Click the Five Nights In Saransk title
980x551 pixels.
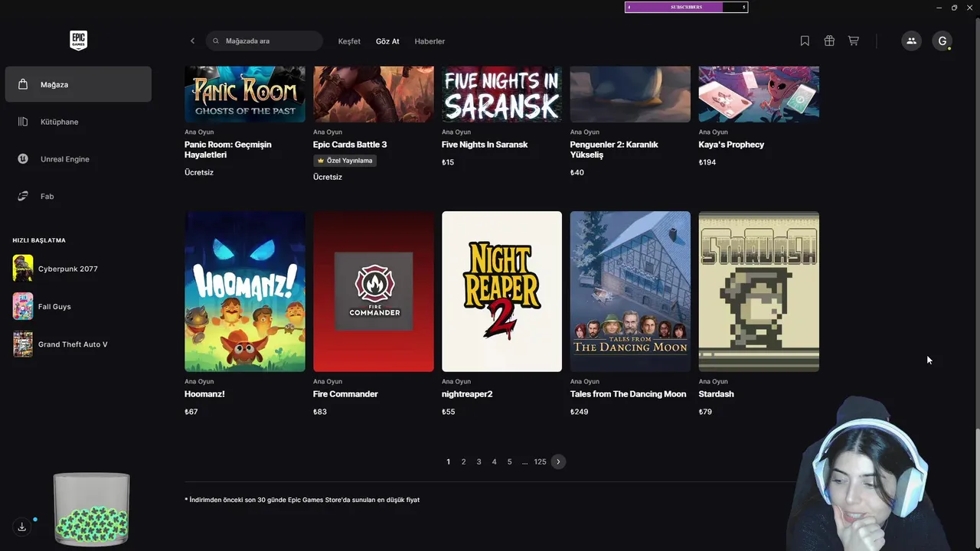485,145
